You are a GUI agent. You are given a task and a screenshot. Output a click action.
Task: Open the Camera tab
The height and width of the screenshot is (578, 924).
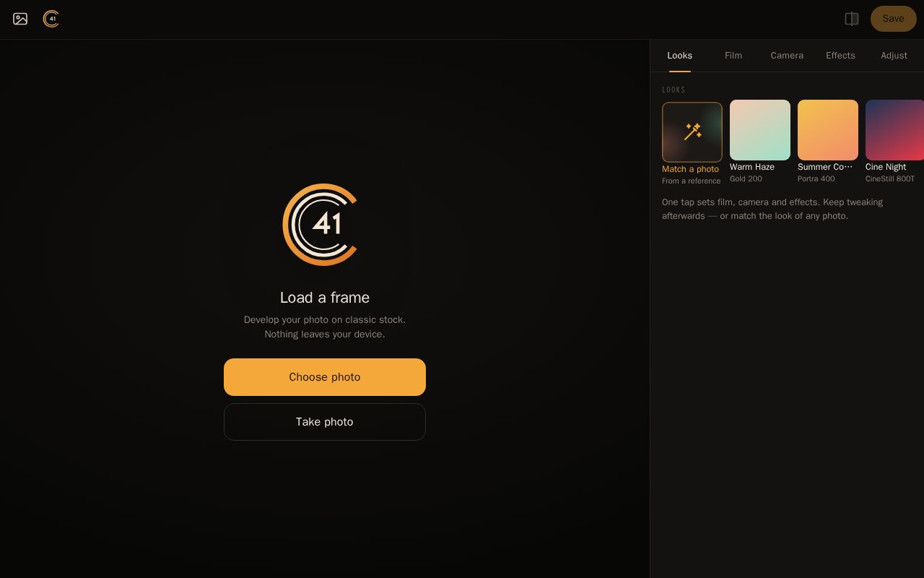click(x=787, y=56)
